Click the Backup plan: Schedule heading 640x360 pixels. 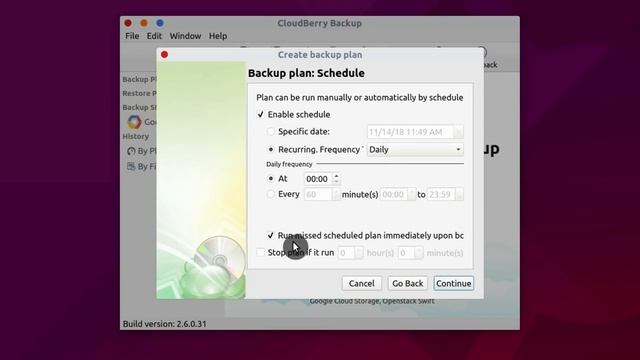(306, 73)
